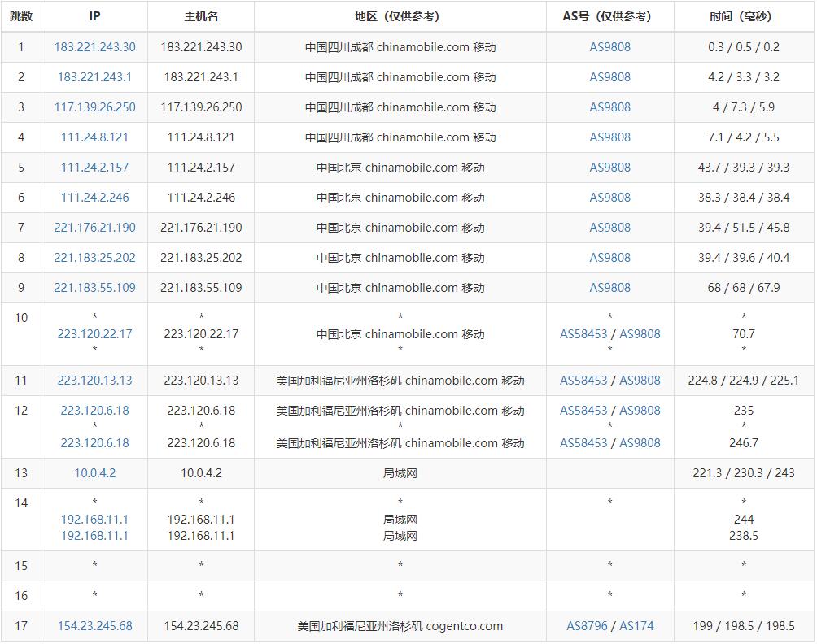Click the AS号（仅供参考）column header
817x644 pixels.
pyautogui.click(x=610, y=16)
